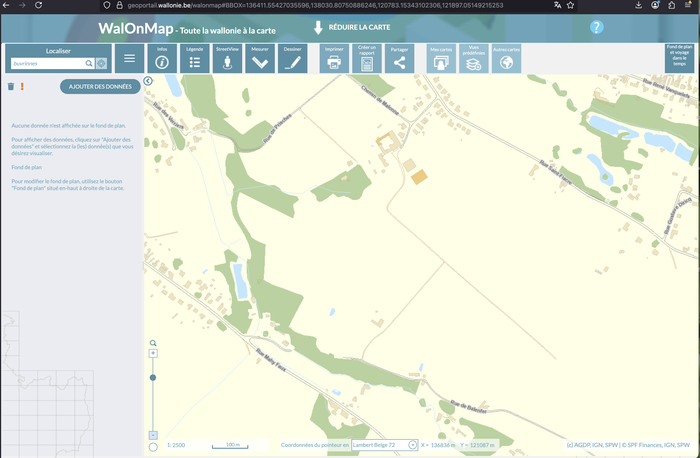Screen dimensions: 700x458
Task: Click the trash icon to delete layers
Action: click(x=11, y=86)
